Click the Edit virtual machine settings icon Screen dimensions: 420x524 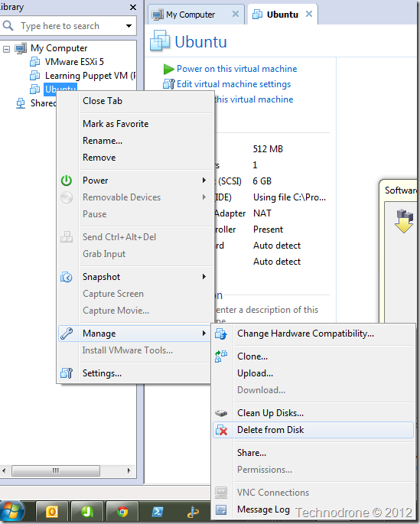pos(169,84)
